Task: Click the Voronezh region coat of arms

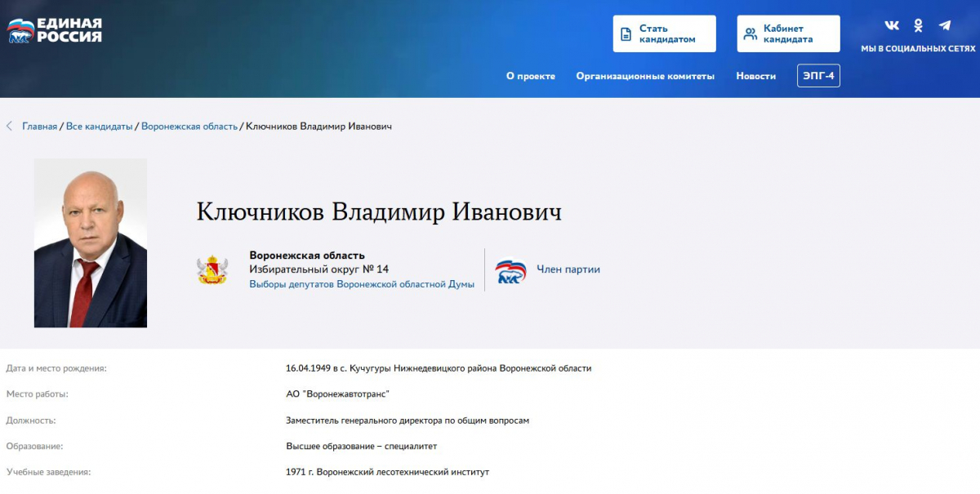Action: click(x=212, y=270)
